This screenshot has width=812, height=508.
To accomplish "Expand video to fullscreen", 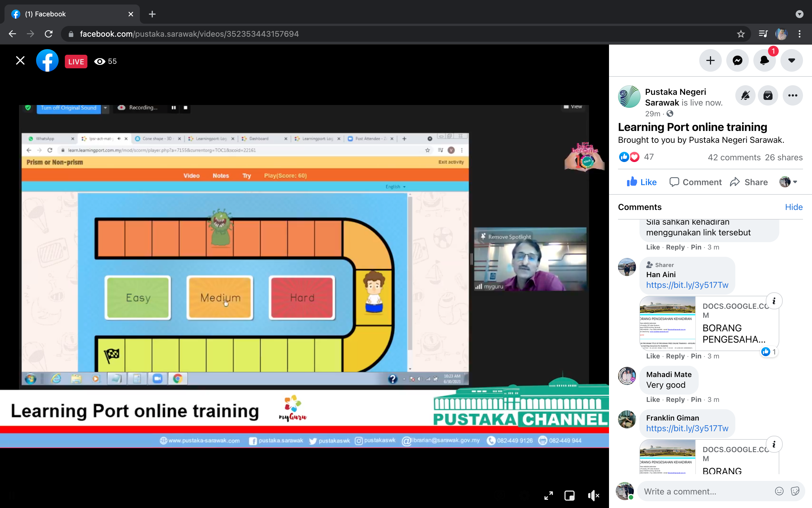I will click(549, 495).
